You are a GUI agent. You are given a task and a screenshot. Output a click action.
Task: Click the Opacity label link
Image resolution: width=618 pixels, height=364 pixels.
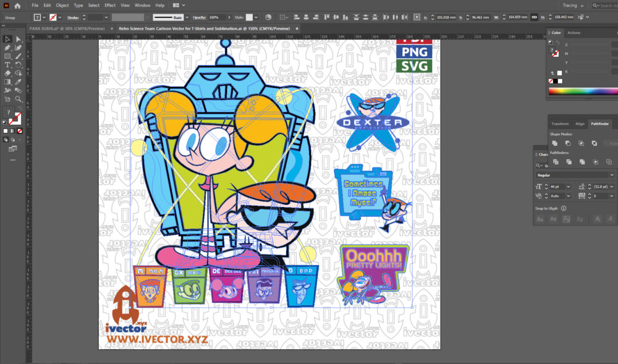pyautogui.click(x=199, y=17)
